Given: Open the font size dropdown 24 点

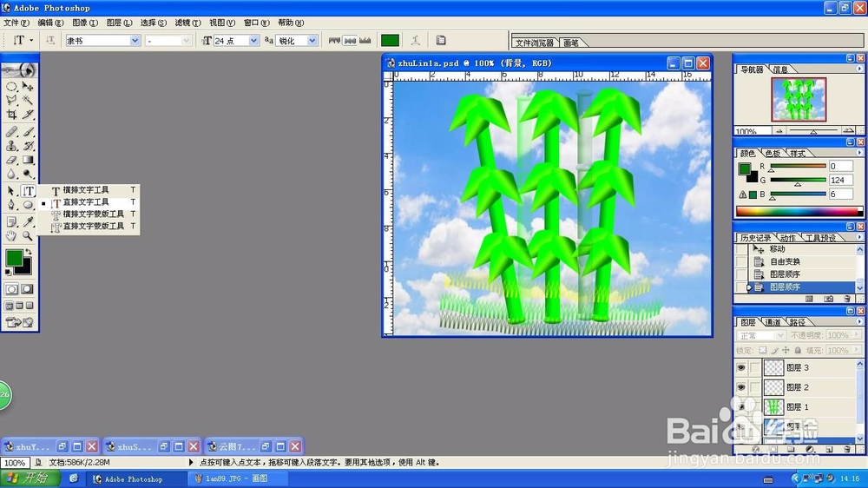Looking at the screenshot, I should (x=253, y=41).
